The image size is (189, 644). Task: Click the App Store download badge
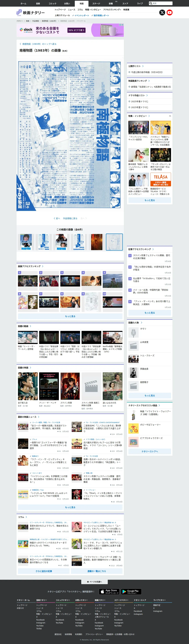click(x=109, y=591)
